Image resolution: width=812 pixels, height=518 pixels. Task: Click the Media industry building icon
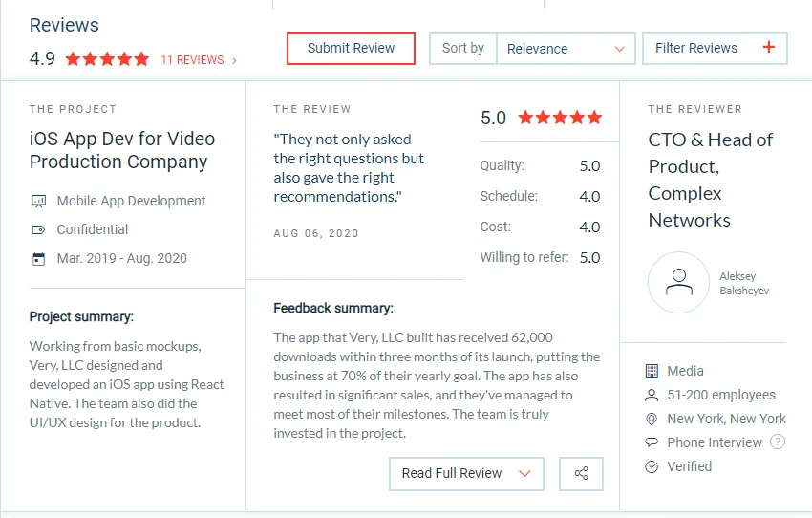click(x=652, y=371)
